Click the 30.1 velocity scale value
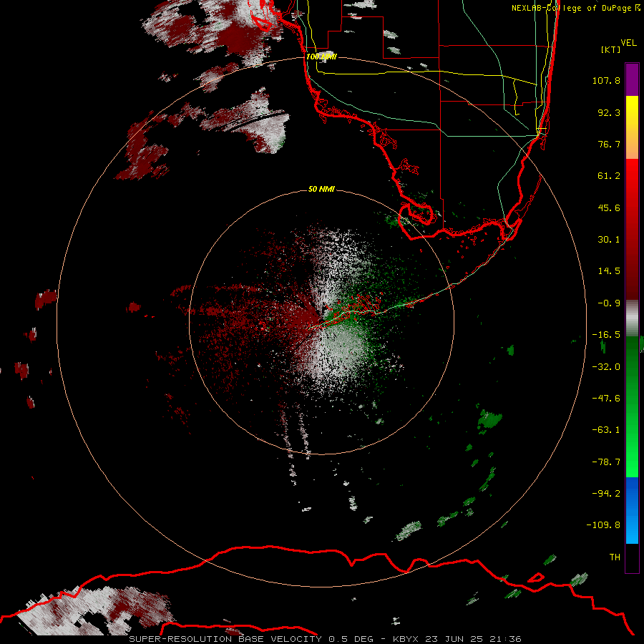This screenshot has width=644, height=644. pos(609,240)
